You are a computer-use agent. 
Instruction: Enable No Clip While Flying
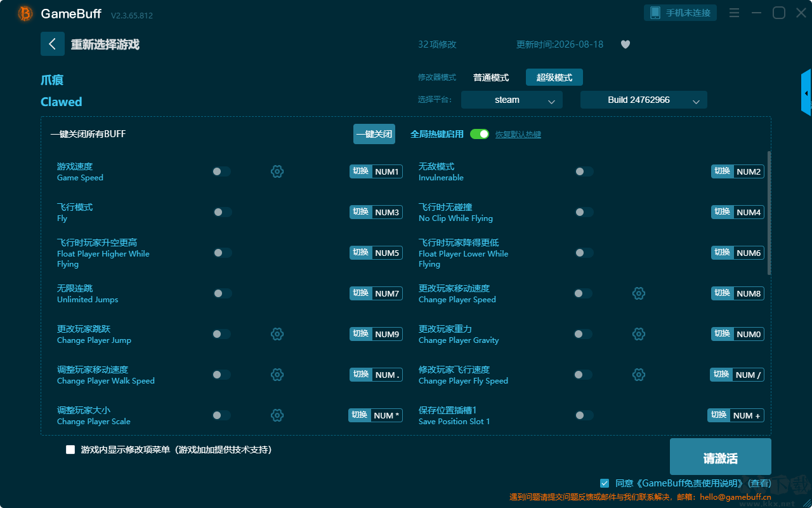[584, 212]
